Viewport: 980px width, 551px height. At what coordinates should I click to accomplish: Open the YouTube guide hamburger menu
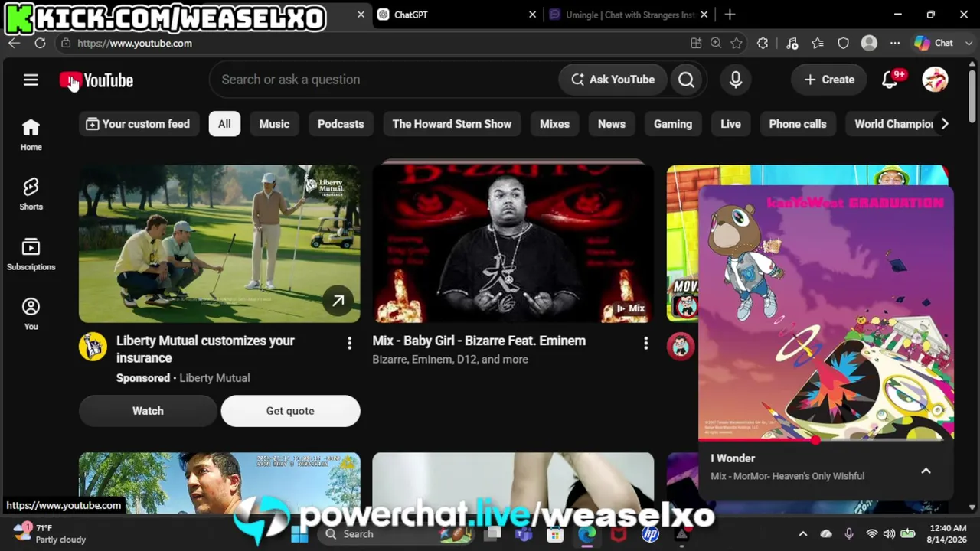(x=31, y=80)
